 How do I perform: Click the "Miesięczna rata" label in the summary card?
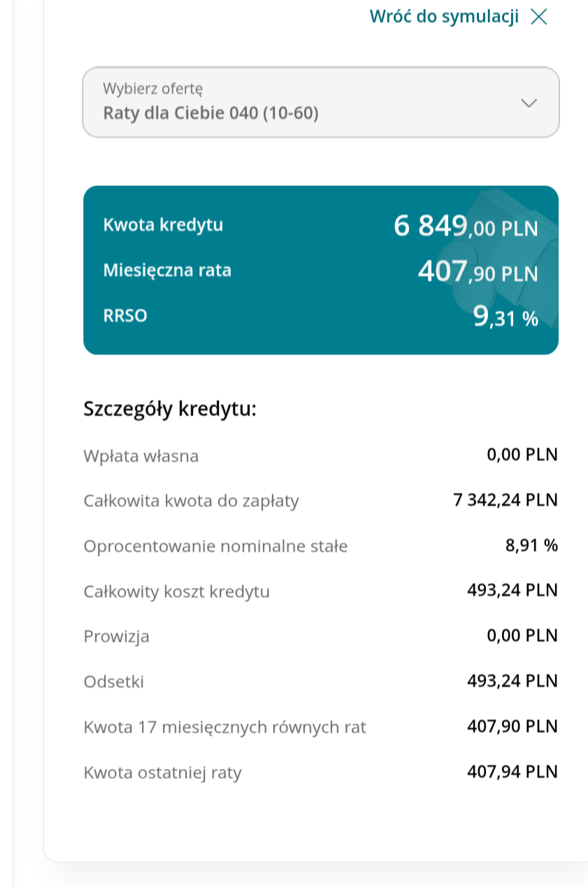(x=167, y=271)
